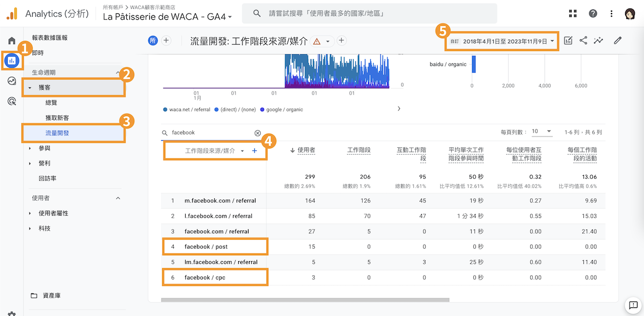The width and height of the screenshot is (644, 316).
Task: Sort by 平均單次工作階段參與時間 header
Action: coord(466,154)
